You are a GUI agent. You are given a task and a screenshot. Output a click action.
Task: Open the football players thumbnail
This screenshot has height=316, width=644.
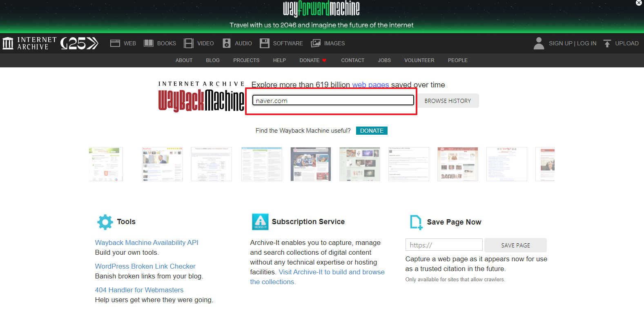click(311, 164)
